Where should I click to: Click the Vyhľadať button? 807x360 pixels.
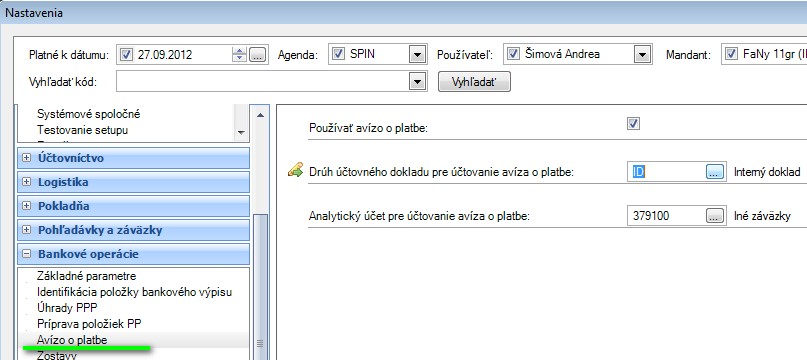click(x=474, y=82)
